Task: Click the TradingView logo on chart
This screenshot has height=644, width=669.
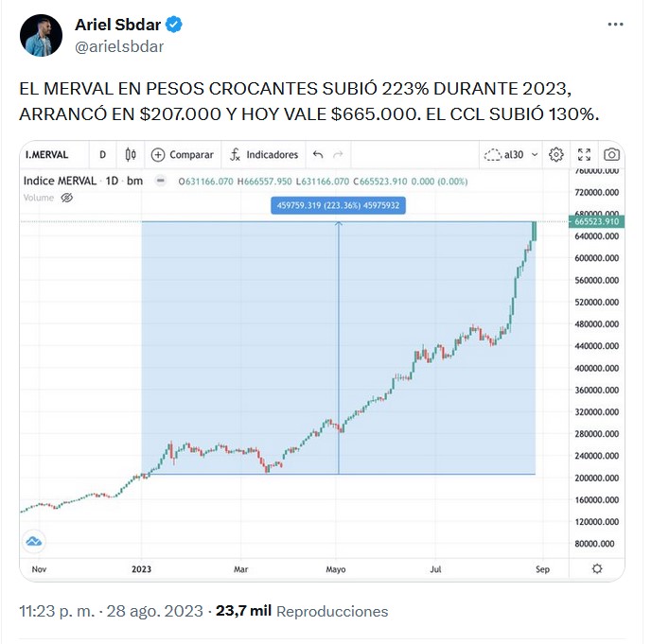Action: click(34, 541)
